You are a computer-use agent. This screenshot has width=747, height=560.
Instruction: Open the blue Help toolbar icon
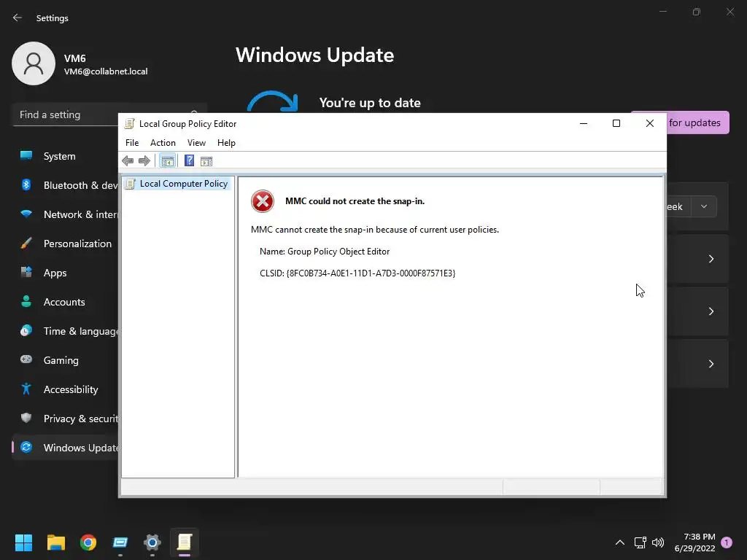pyautogui.click(x=189, y=161)
